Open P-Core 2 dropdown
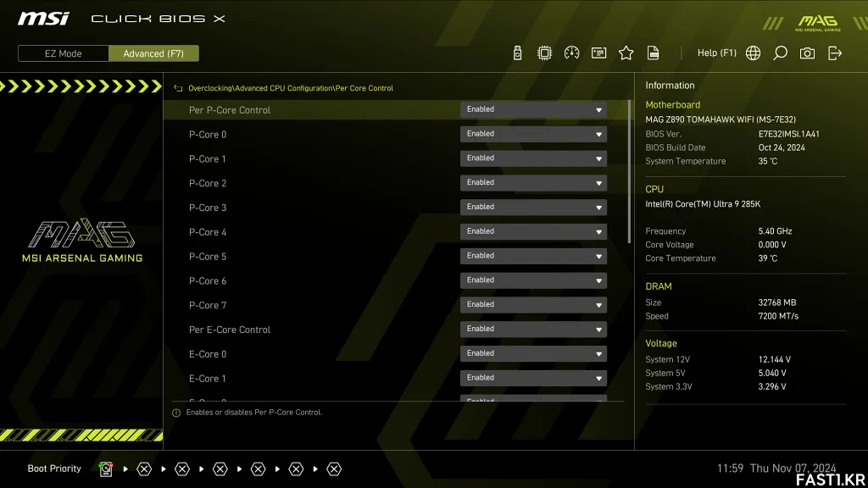868x488 pixels. tap(533, 183)
